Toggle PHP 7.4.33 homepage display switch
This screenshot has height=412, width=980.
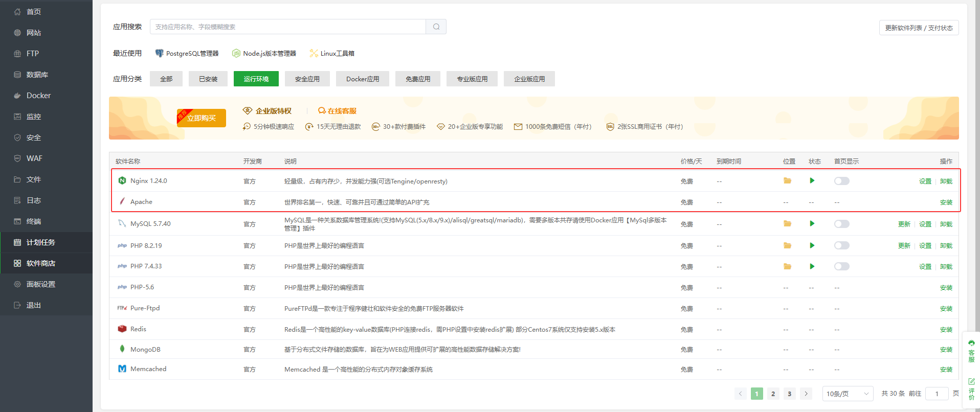click(841, 266)
